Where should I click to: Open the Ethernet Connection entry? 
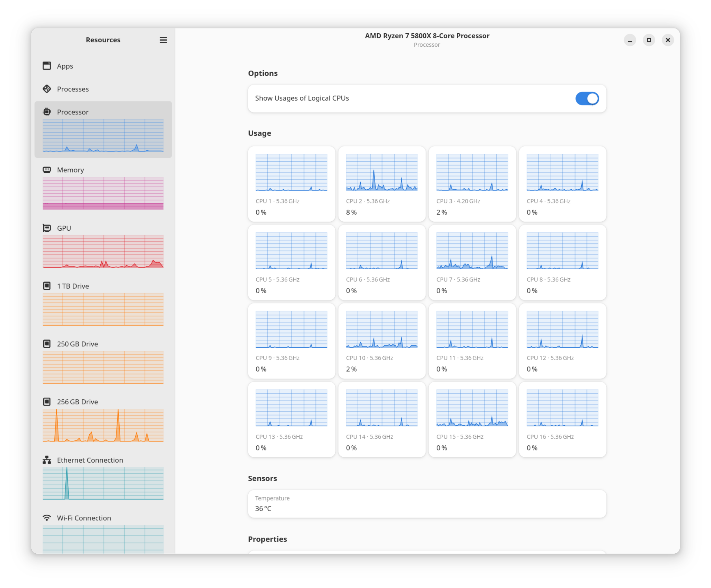pyautogui.click(x=103, y=478)
